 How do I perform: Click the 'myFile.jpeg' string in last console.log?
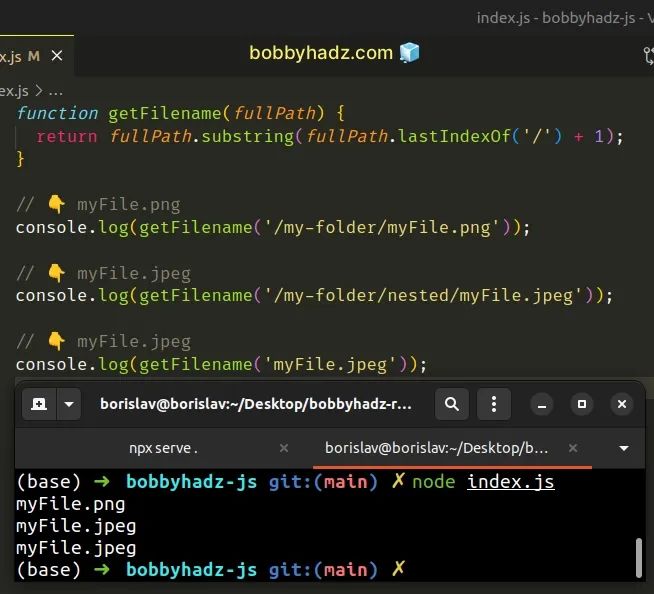coord(330,365)
